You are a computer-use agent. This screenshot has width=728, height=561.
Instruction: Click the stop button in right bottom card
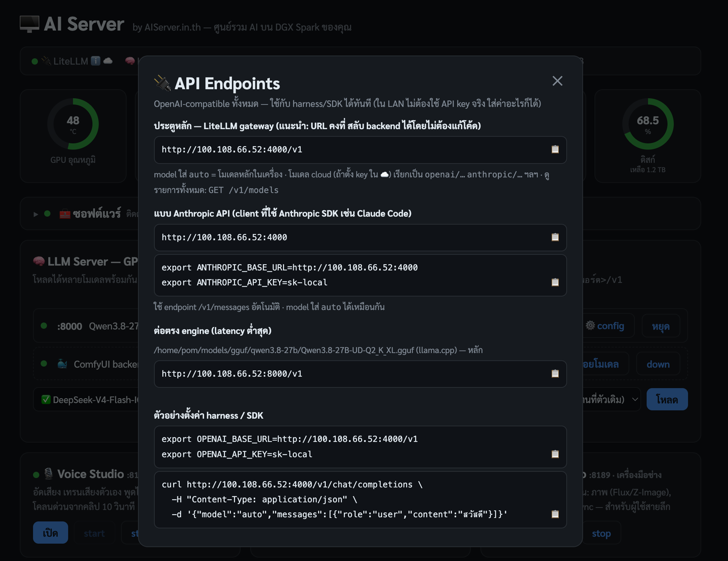click(601, 533)
